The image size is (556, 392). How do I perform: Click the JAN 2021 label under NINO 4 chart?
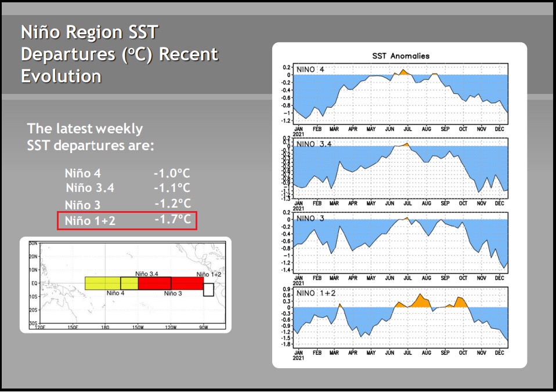(298, 132)
